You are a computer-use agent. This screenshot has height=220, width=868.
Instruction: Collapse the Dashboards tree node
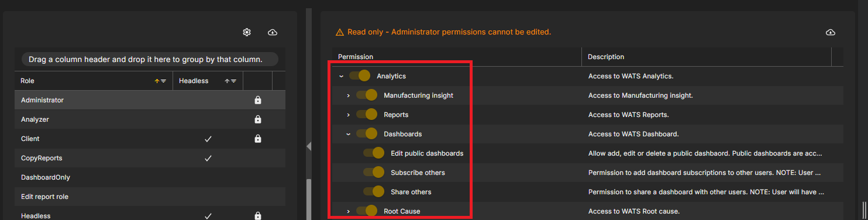348,134
